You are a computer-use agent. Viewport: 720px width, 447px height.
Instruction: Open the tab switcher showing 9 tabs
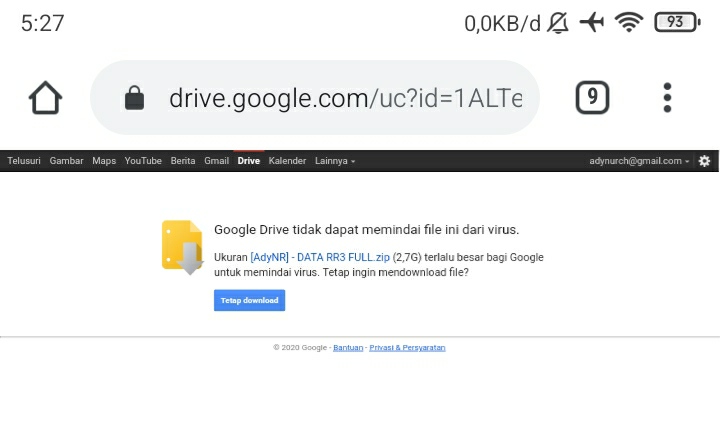point(592,97)
